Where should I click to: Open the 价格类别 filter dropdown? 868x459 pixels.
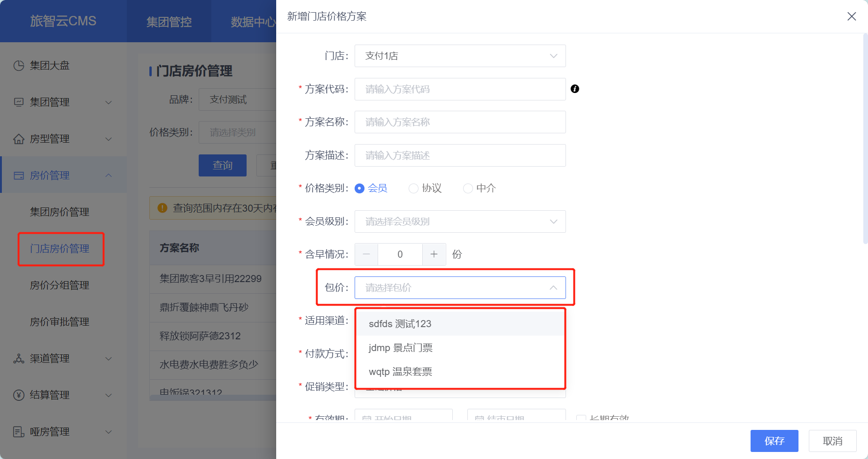pyautogui.click(x=237, y=132)
